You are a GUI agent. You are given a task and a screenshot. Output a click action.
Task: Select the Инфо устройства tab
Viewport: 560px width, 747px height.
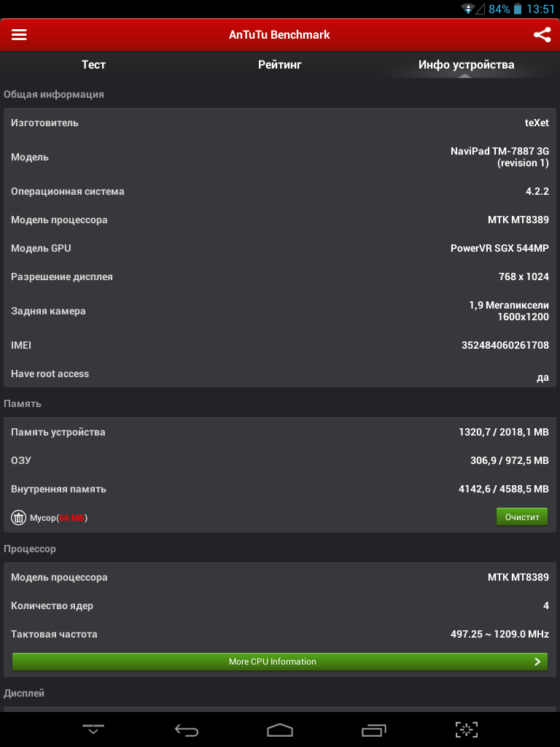tap(466, 64)
